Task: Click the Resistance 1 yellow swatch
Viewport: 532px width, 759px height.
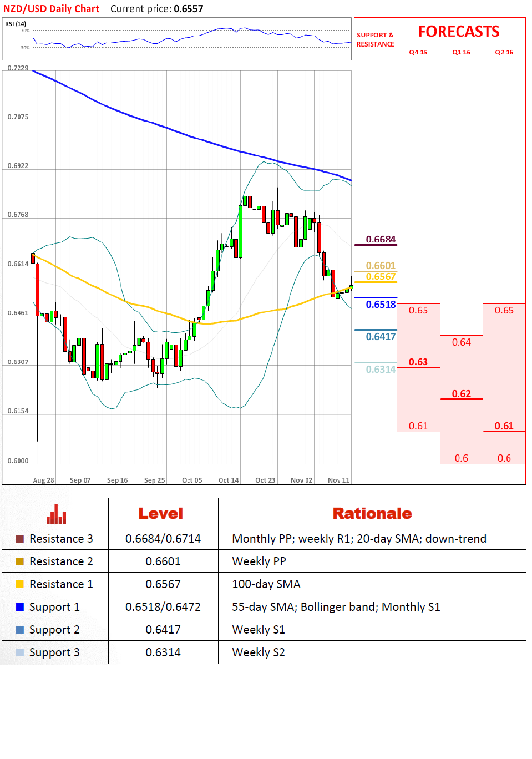Action: [x=20, y=584]
